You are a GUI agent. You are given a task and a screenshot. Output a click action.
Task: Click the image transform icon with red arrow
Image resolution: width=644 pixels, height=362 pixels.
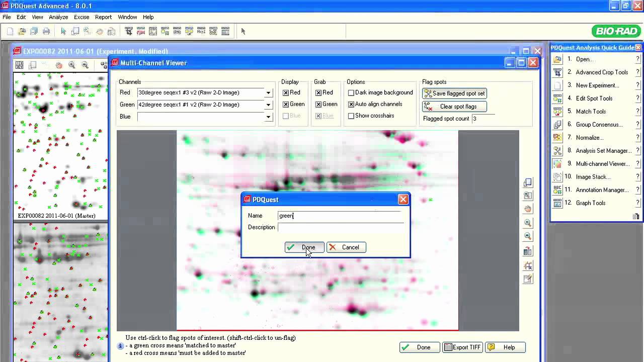(528, 251)
